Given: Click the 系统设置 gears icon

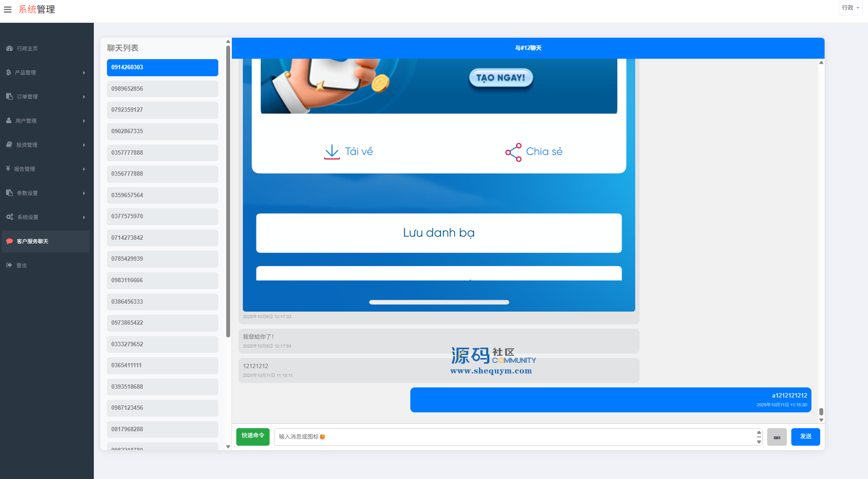Looking at the screenshot, I should (x=10, y=217).
